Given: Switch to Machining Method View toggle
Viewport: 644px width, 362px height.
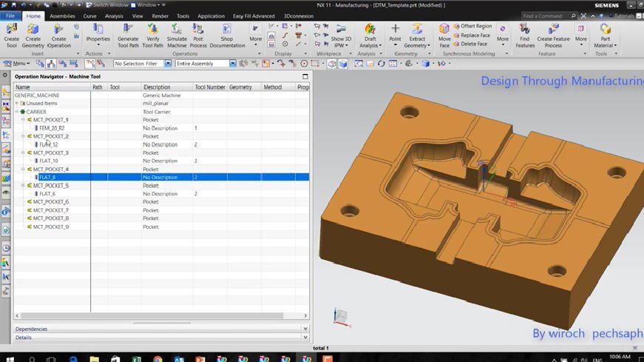Looking at the screenshot, I should click(x=73, y=64).
